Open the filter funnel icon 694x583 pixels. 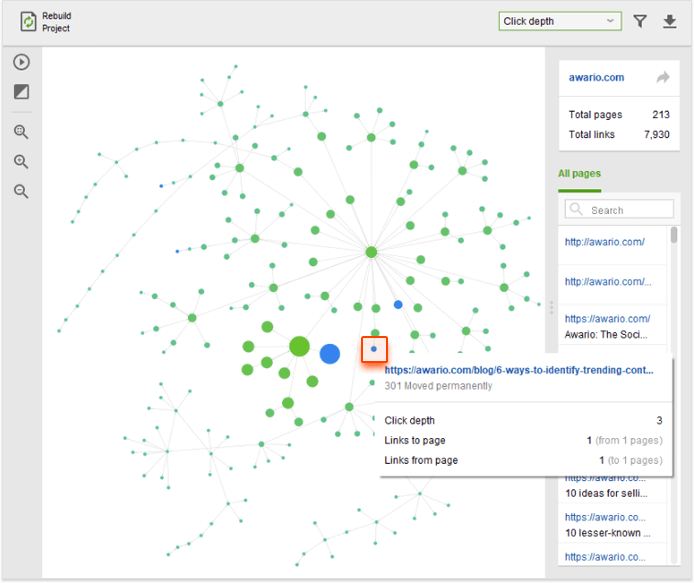(x=640, y=21)
